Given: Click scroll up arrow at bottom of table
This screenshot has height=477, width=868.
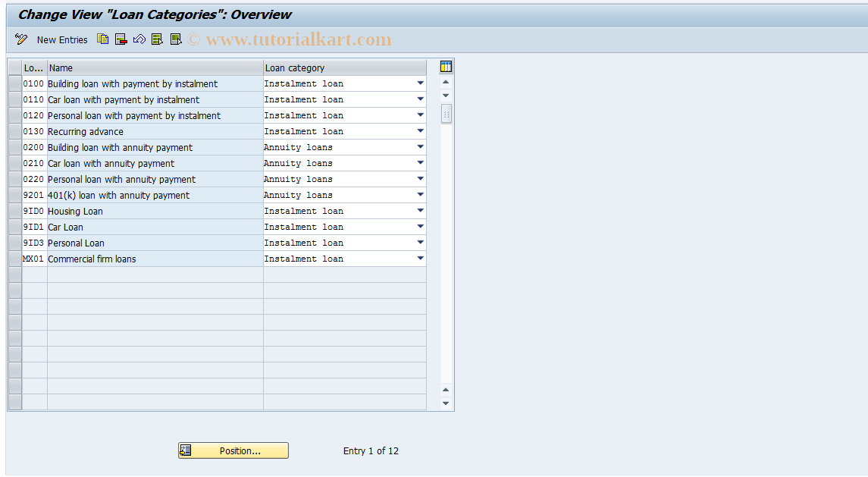Looking at the screenshot, I should pos(446,390).
